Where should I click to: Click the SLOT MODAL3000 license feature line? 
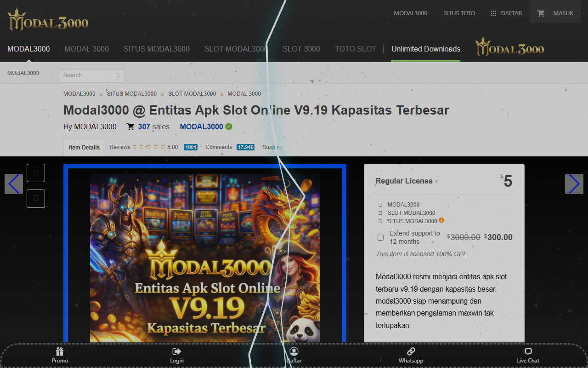tap(412, 213)
